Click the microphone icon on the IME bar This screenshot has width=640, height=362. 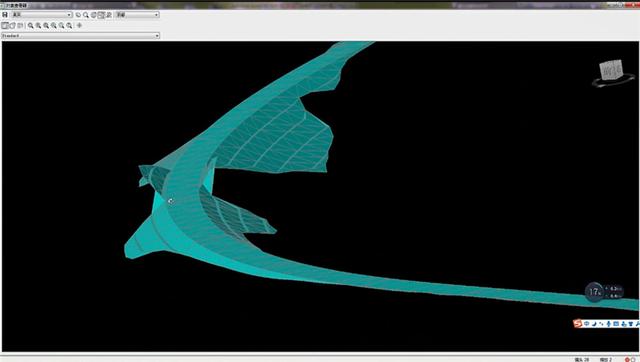pos(608,324)
